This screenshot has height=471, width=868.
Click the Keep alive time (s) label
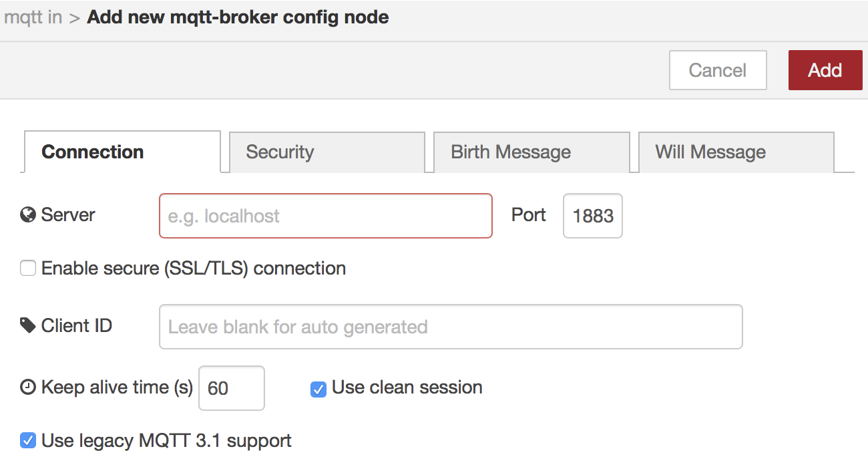(117, 387)
